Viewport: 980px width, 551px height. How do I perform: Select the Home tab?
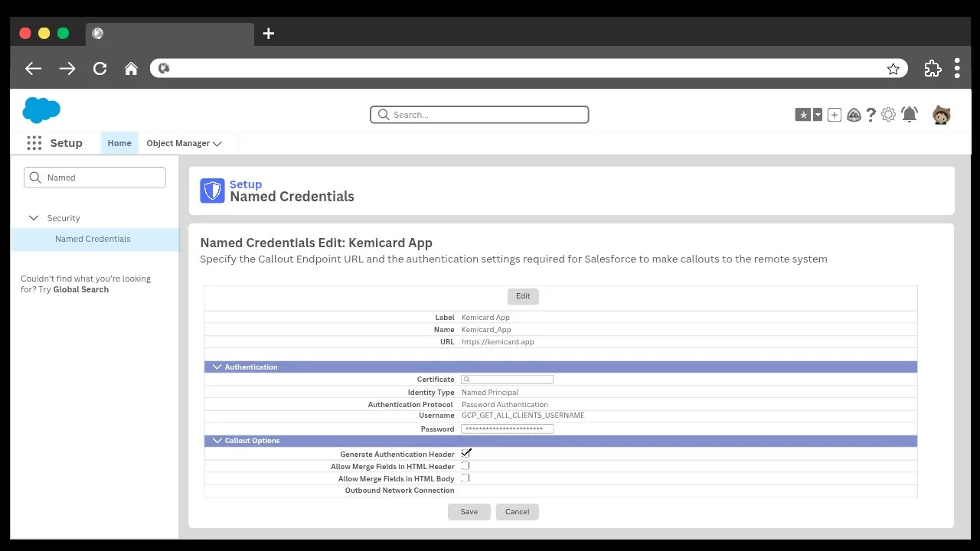coord(119,143)
